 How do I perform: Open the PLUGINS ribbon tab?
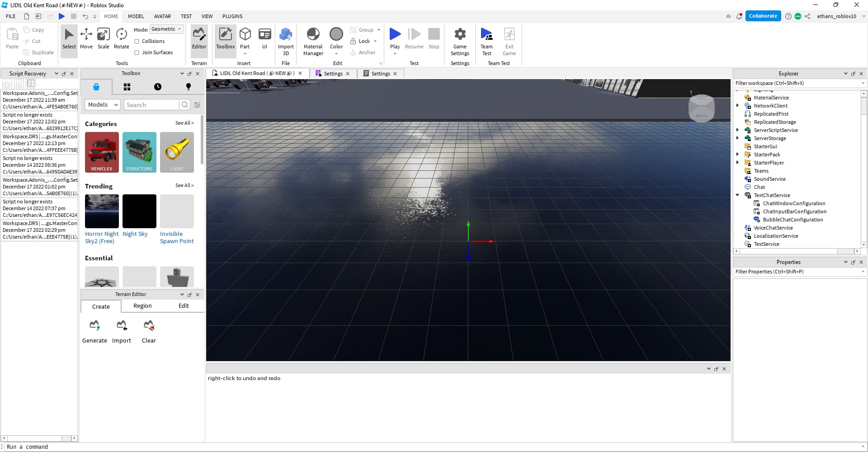point(232,16)
